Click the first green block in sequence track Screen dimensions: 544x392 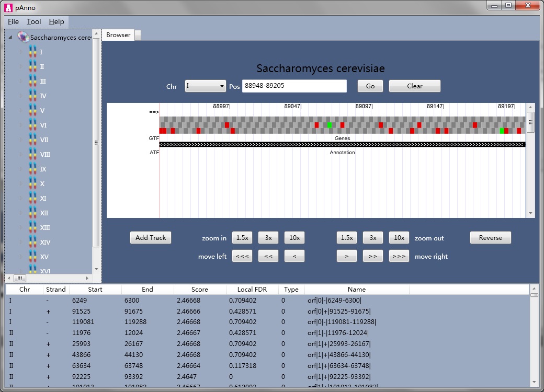[330, 125]
